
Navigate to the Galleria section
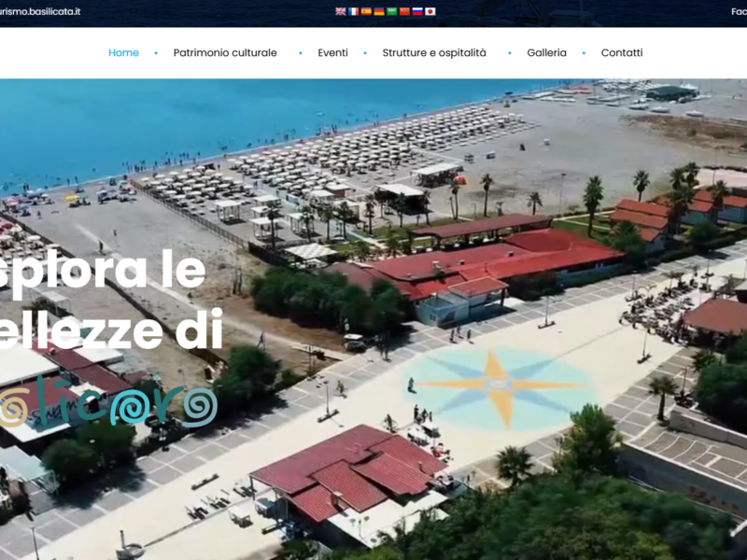pos(546,53)
